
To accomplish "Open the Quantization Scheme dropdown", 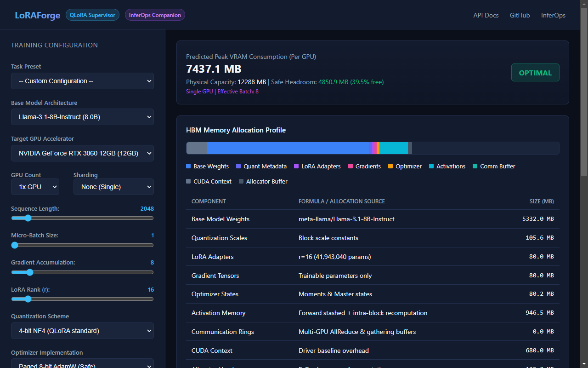I will 82,331.
